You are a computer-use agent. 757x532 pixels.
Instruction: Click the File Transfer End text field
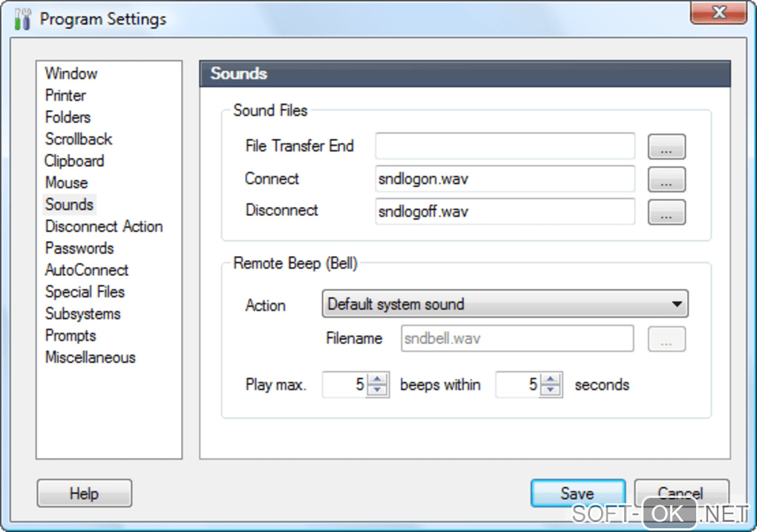click(x=505, y=146)
